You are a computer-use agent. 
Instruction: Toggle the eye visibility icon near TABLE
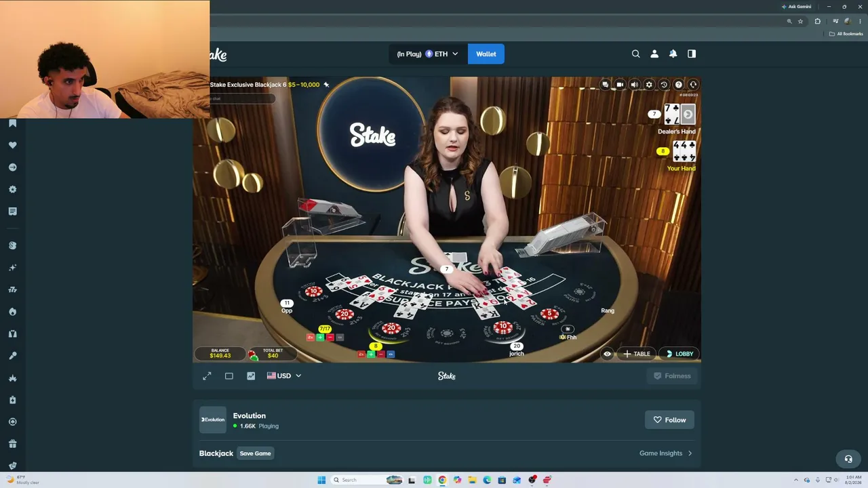click(x=607, y=354)
